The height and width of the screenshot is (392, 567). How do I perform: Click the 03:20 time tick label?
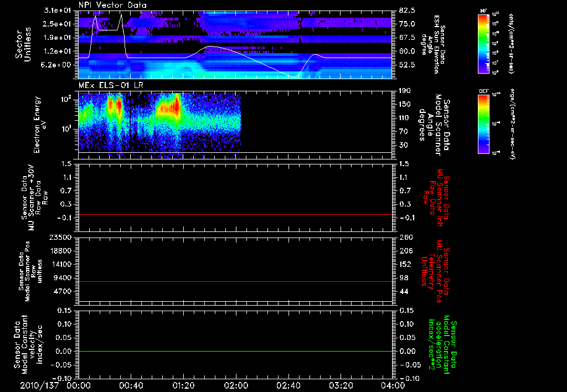click(x=341, y=385)
